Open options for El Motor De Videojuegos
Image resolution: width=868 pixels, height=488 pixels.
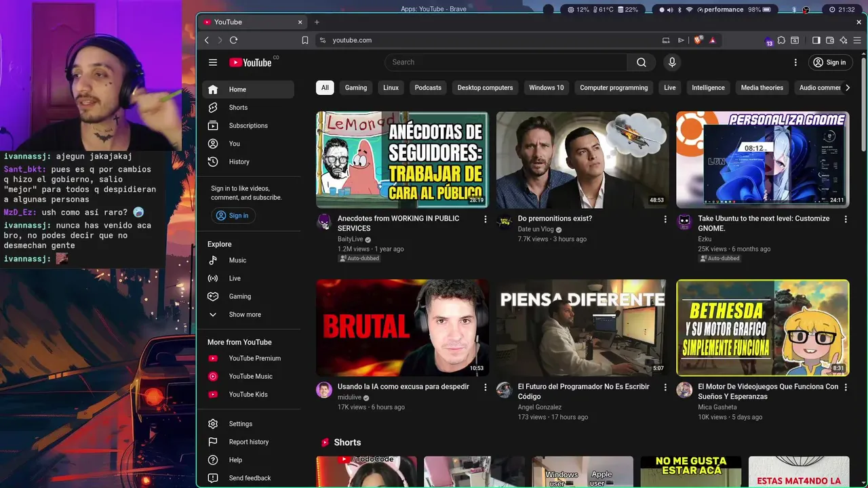(x=846, y=387)
